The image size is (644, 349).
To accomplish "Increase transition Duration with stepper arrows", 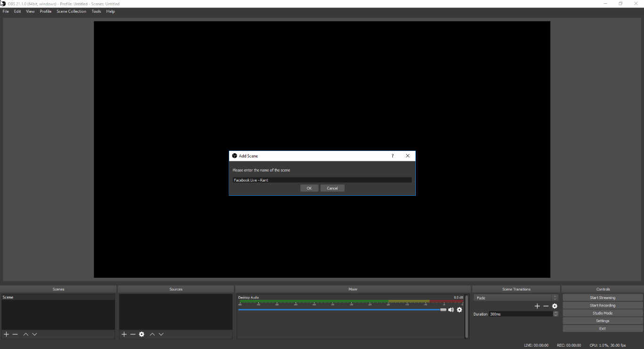I will 555,313.
